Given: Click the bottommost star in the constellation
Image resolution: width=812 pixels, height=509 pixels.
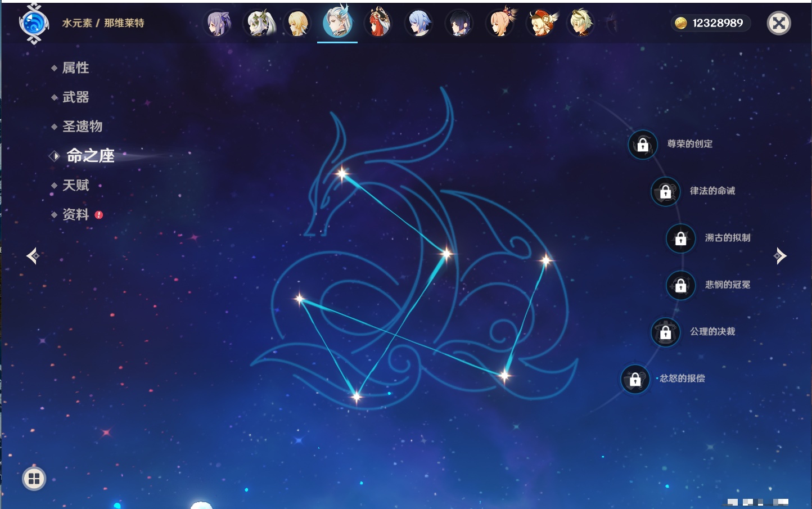Looking at the screenshot, I should [356, 397].
